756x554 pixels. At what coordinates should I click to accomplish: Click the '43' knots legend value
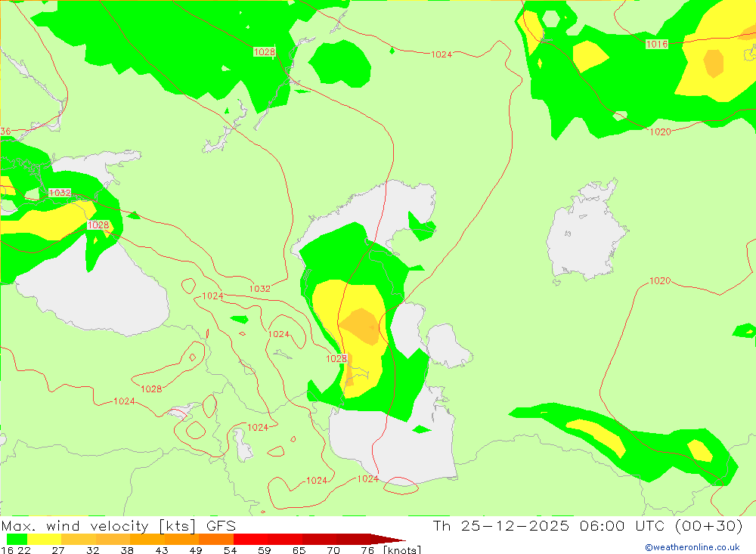[162, 550]
